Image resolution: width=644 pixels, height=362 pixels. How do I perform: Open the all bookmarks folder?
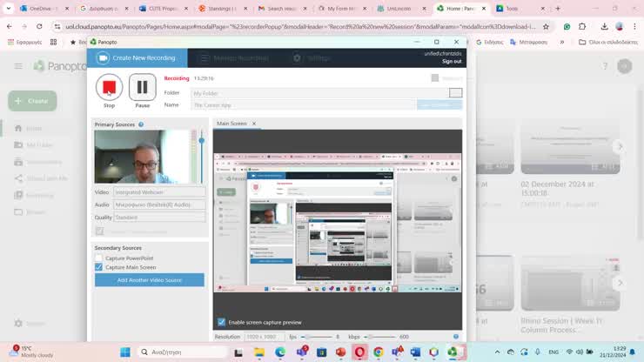tap(608, 42)
